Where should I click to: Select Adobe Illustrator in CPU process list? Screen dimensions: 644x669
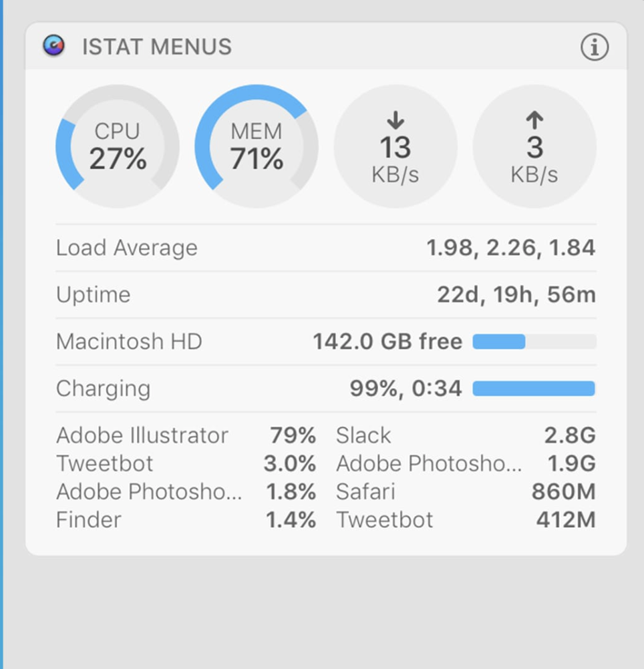pyautogui.click(x=142, y=435)
